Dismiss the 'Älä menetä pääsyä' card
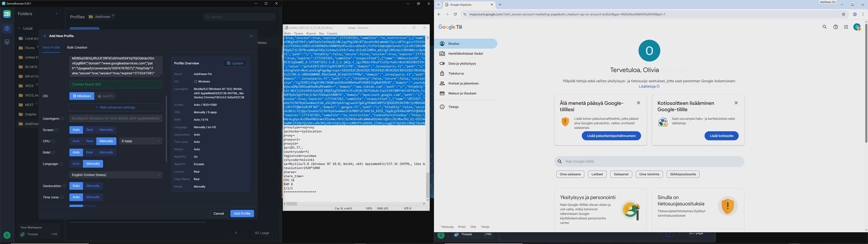 point(638,103)
